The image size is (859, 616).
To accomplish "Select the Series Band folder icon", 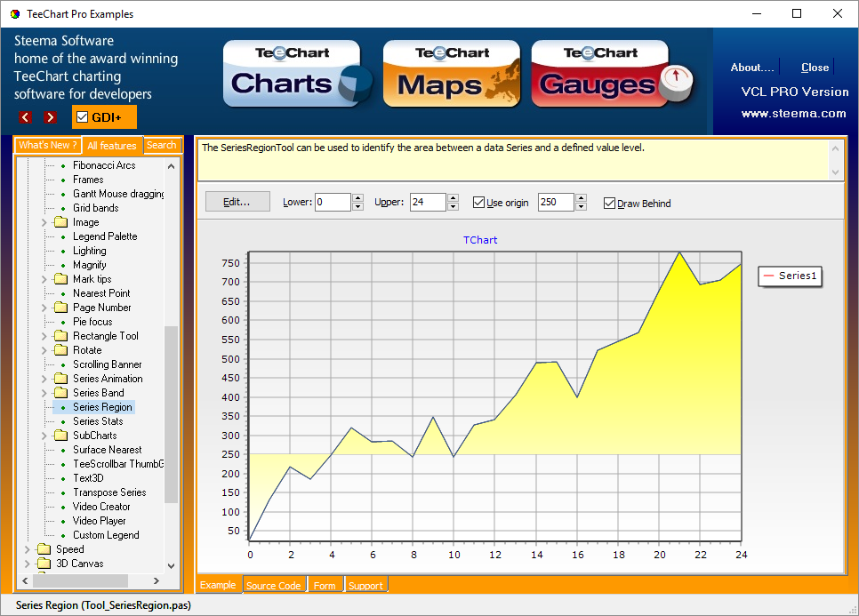I will [x=60, y=393].
